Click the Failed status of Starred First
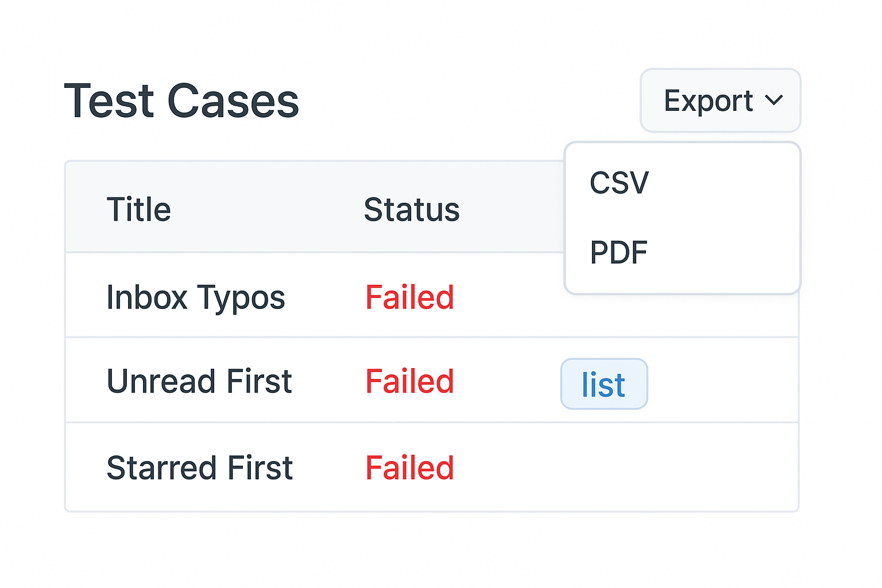 [409, 468]
